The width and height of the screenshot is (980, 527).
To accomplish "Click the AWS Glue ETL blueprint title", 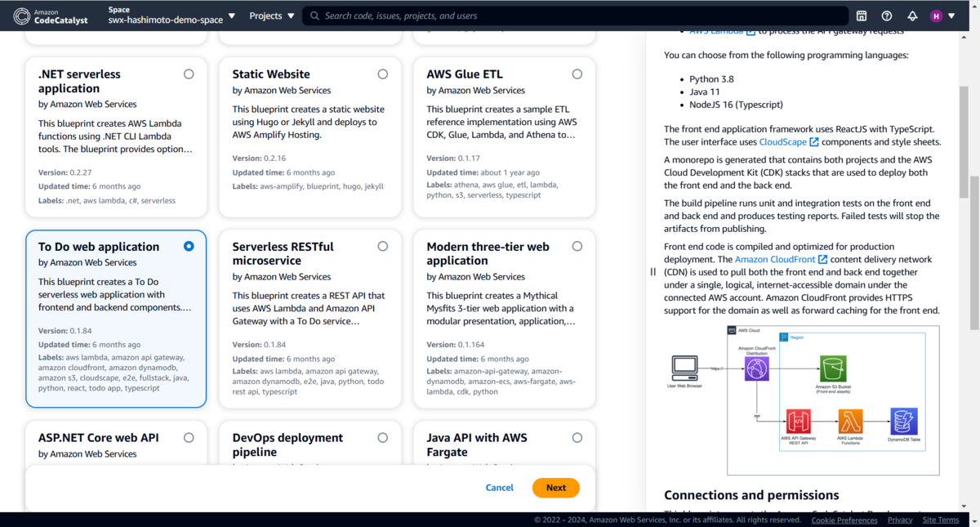I will (465, 74).
